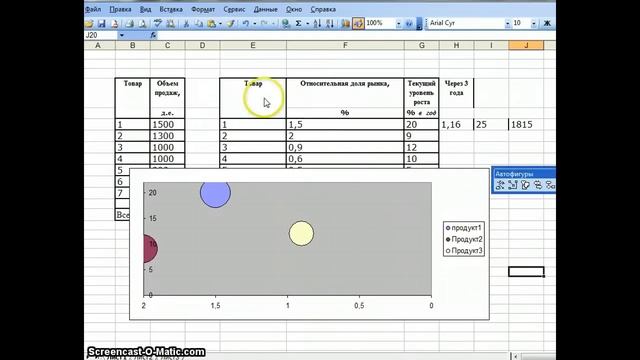Select the highlighted column header J
The width and height of the screenshot is (640, 360).
click(526, 45)
